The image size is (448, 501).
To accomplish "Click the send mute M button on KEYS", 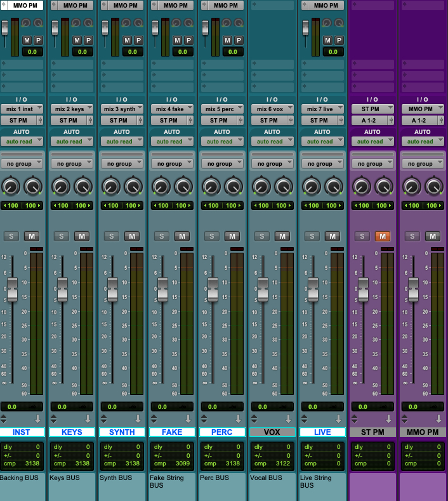I will [x=77, y=40].
